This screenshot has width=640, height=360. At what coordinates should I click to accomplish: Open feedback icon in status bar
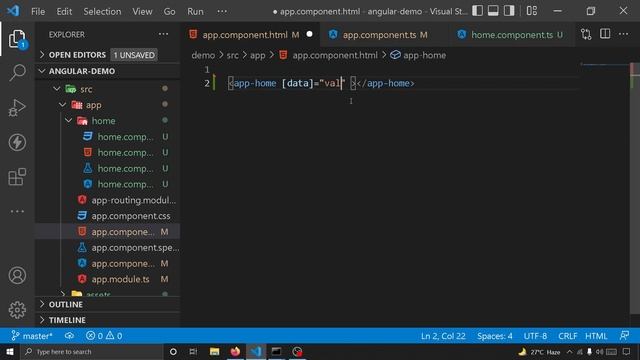[624, 336]
